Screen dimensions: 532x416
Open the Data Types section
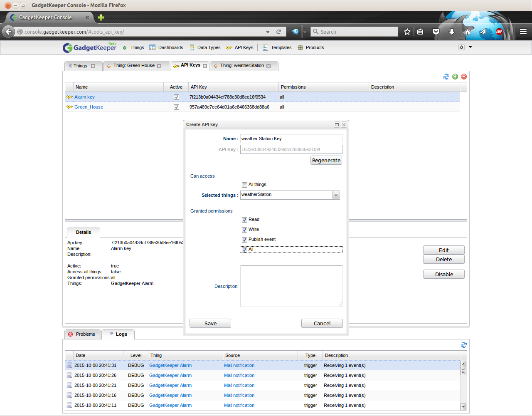209,47
